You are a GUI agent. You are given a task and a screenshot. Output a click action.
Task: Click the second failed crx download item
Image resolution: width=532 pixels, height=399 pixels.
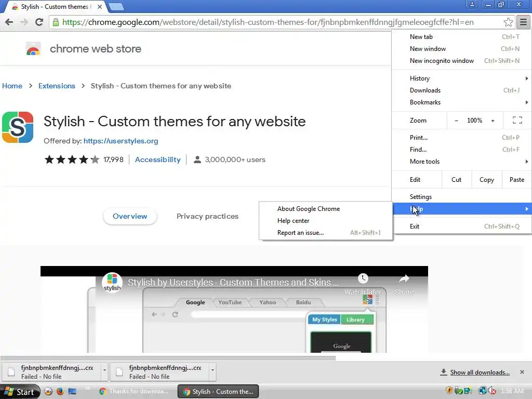(x=160, y=372)
